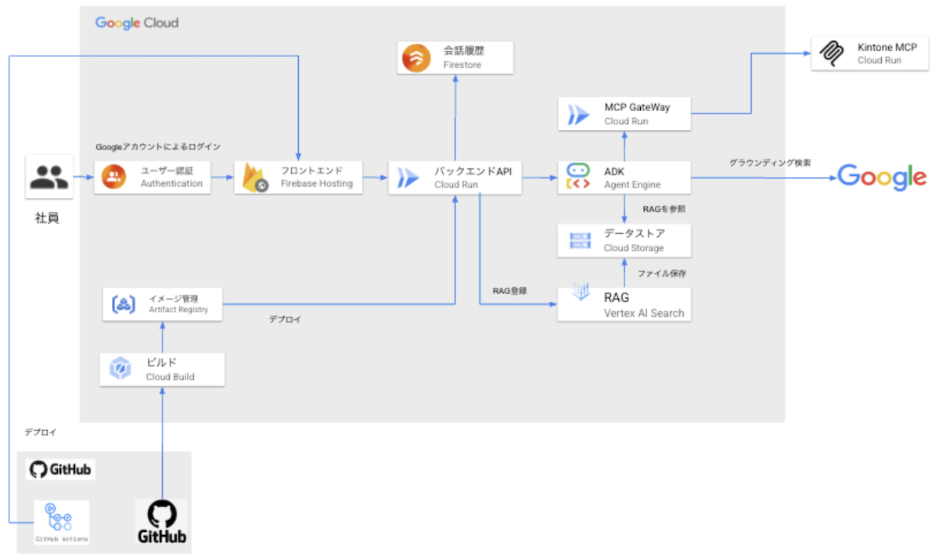Select the Authentication subtitle

click(x=171, y=184)
